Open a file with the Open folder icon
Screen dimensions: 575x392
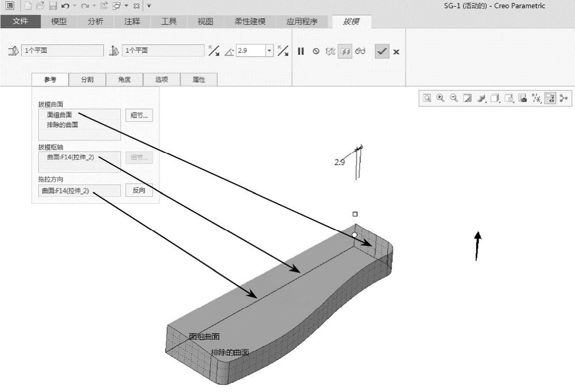pos(41,6)
